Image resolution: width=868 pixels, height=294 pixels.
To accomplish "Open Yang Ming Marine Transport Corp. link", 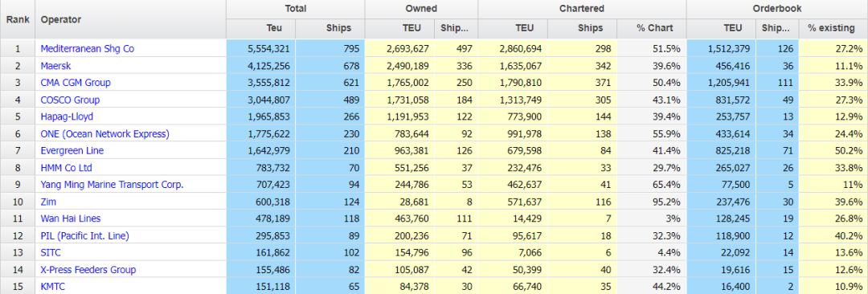I will (112, 185).
